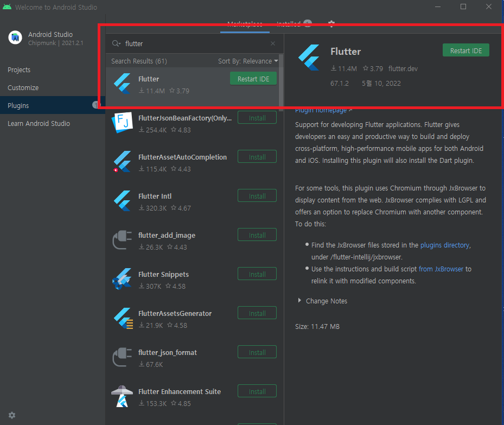This screenshot has width=504, height=425.
Task: Click the 67.1.2 version text
Action: [x=340, y=83]
